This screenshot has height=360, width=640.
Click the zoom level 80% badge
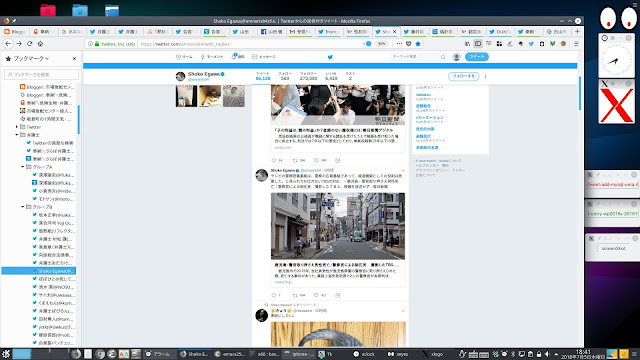coord(381,44)
